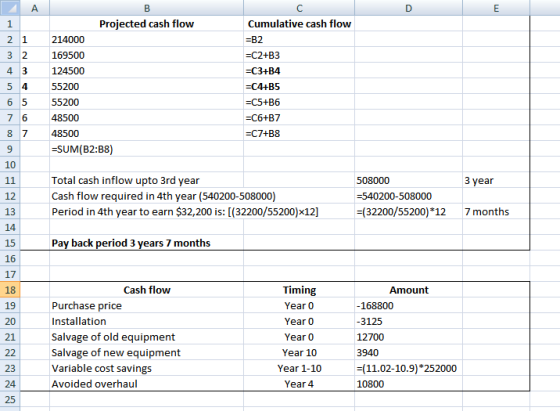Click the bold =C3+B4 formula cell
The image size is (560, 411).
point(299,71)
